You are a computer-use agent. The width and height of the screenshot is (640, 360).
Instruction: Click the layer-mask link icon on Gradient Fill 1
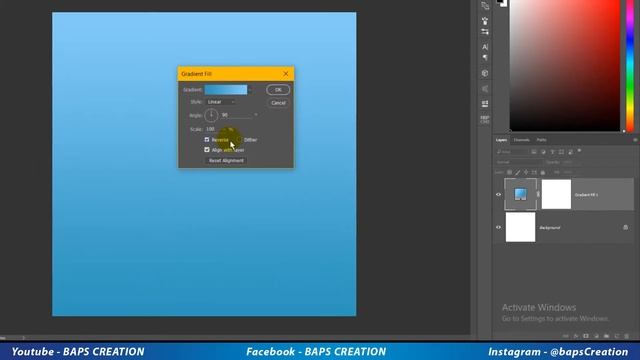pos(538,194)
